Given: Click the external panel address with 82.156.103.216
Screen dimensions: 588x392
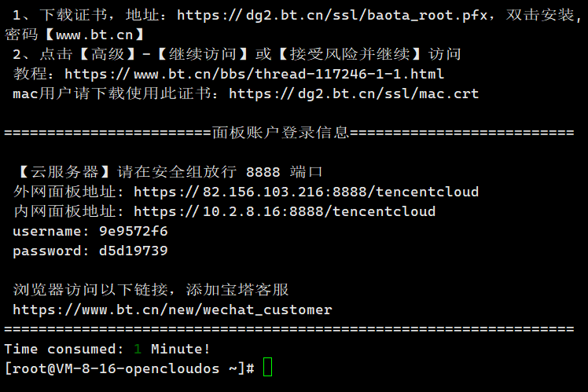Looking at the screenshot, I should [x=307, y=192].
